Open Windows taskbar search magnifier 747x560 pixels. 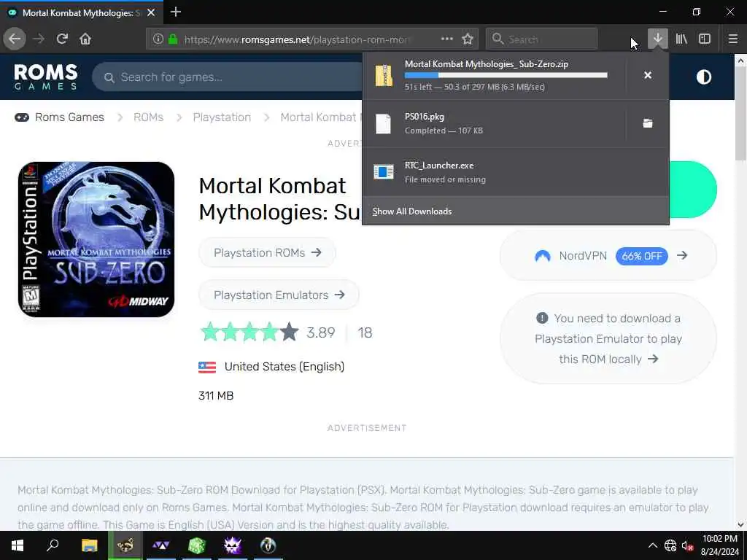pyautogui.click(x=53, y=545)
